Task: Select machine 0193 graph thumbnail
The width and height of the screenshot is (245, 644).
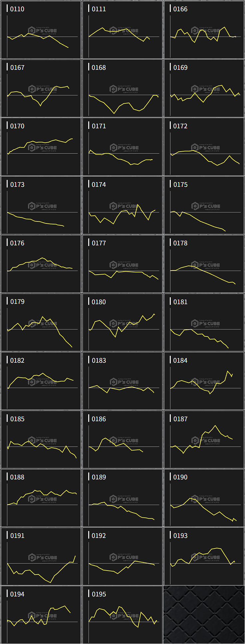Action: pyautogui.click(x=204, y=557)
